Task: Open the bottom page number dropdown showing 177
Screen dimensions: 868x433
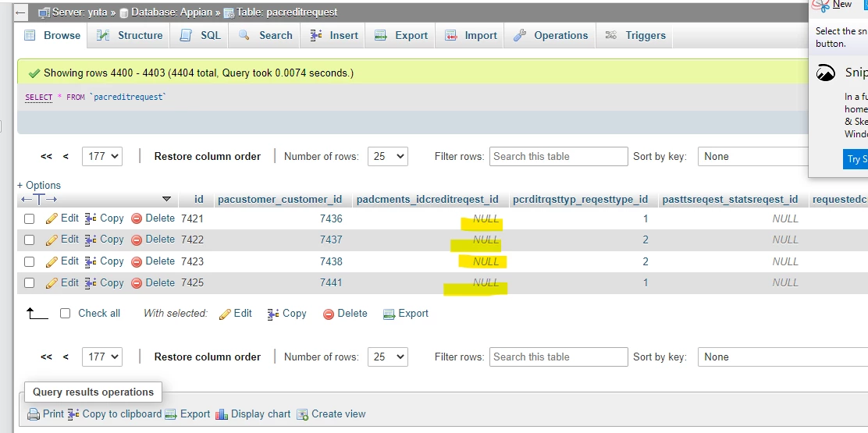Action: (x=101, y=357)
